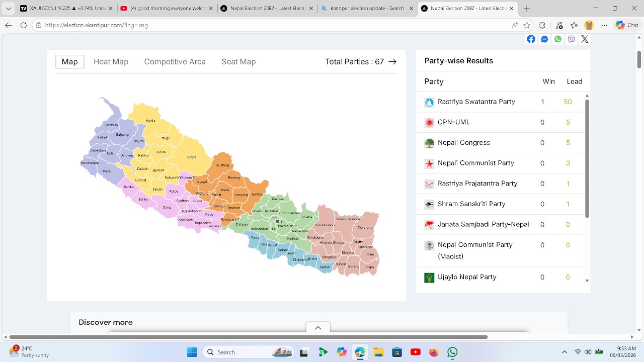
Task: Click the party results list scrollbar
Action: [587, 158]
